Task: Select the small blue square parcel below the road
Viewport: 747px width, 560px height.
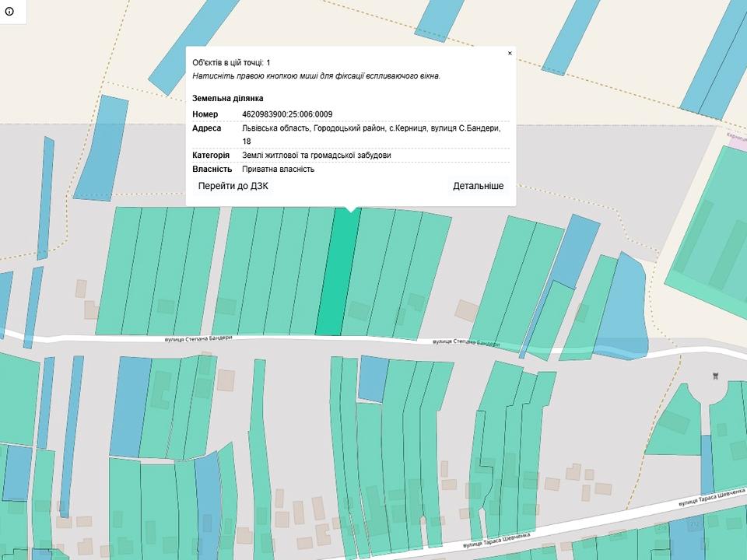Action: [373, 379]
